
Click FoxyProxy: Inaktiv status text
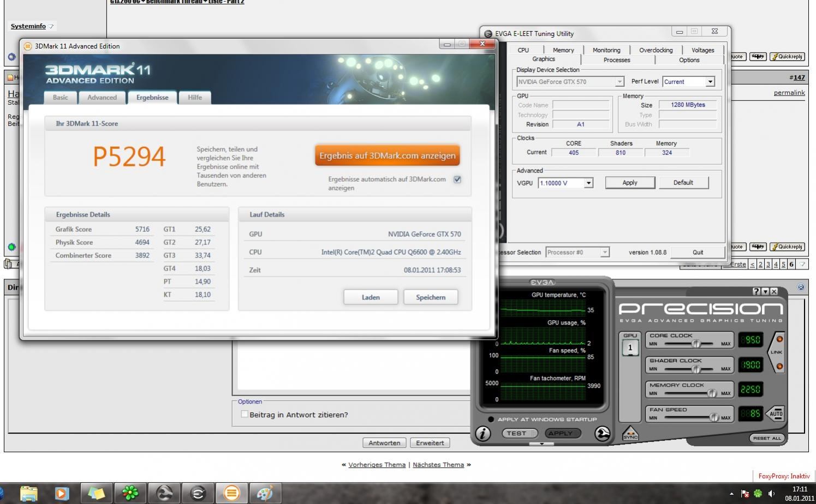coord(784,476)
